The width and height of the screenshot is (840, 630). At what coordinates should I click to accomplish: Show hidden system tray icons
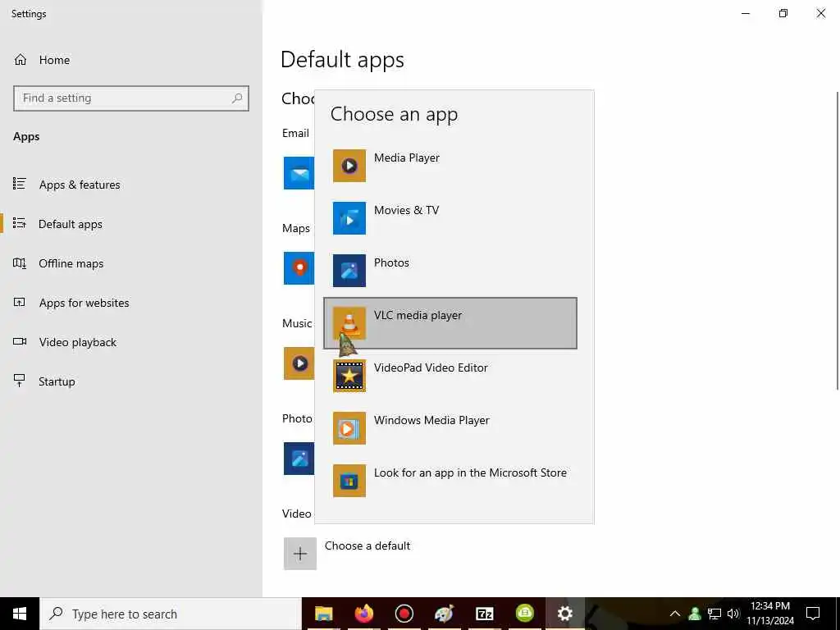[x=675, y=614]
